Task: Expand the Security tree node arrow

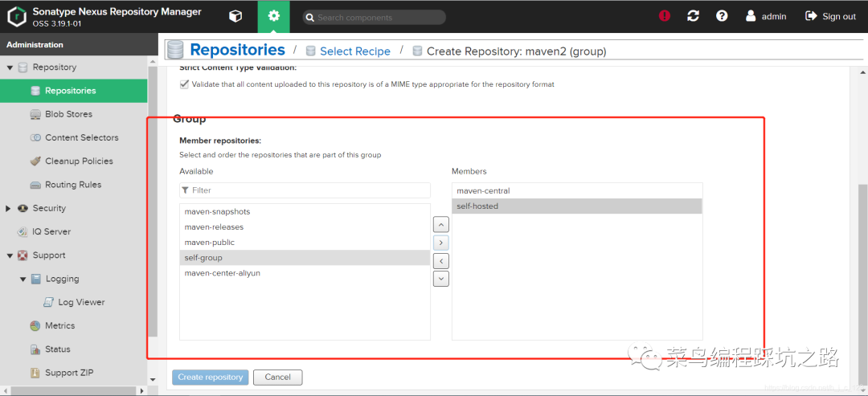Action: pos(8,209)
